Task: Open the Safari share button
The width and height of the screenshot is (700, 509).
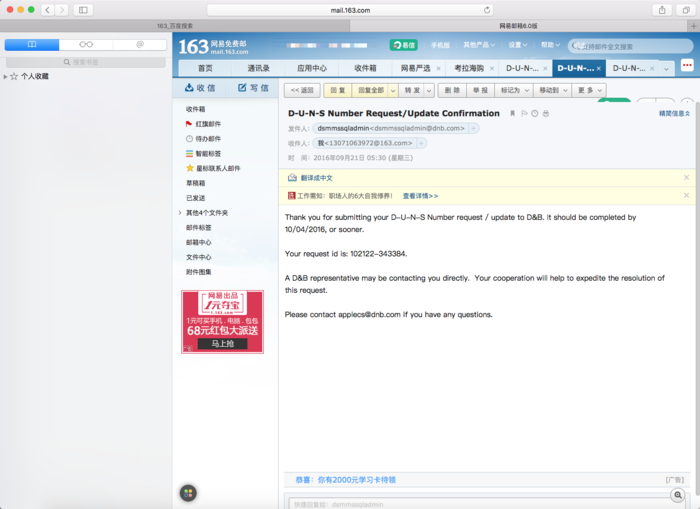Action: 662,10
